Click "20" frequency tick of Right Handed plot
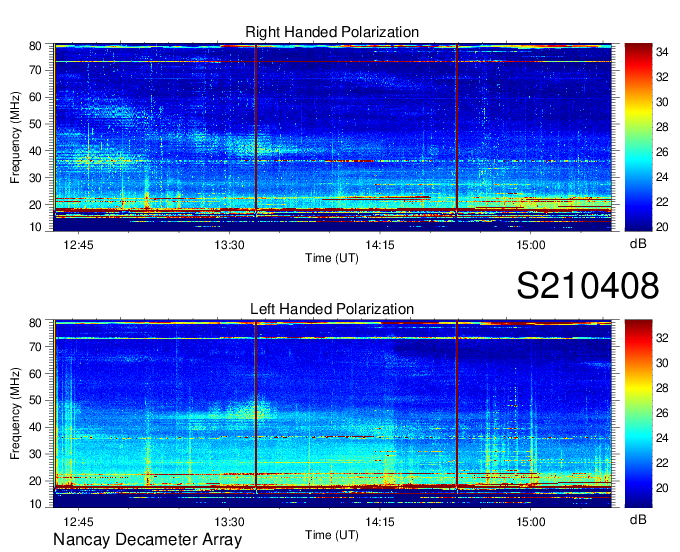Screen dimensions: 680x552 coord(35,205)
